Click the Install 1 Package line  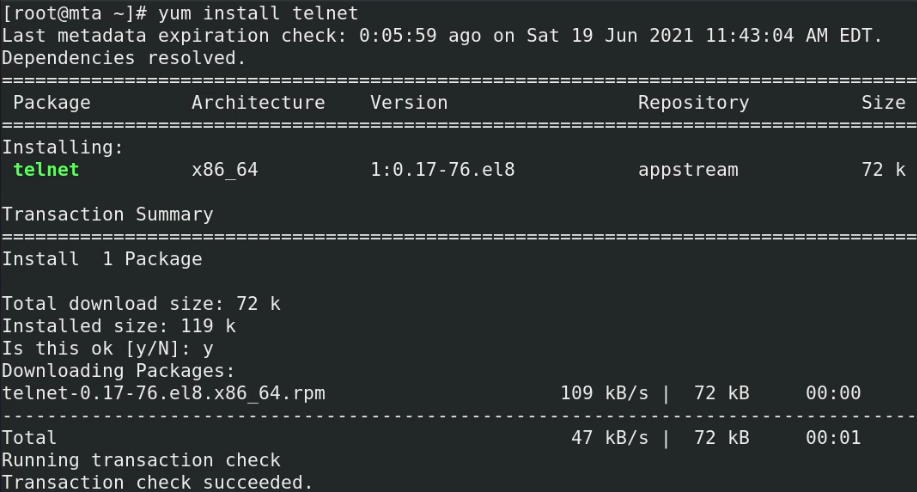(x=102, y=259)
